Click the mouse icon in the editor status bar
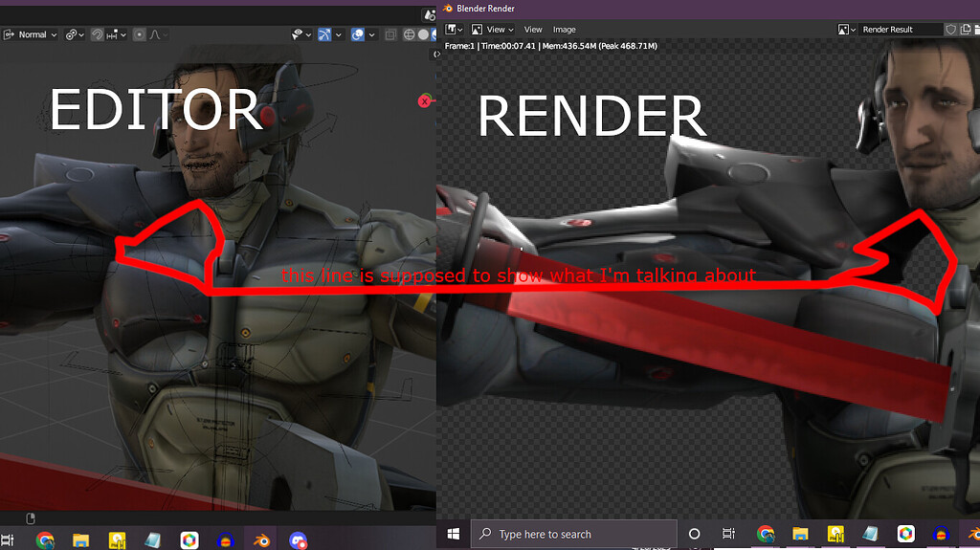 point(31,518)
